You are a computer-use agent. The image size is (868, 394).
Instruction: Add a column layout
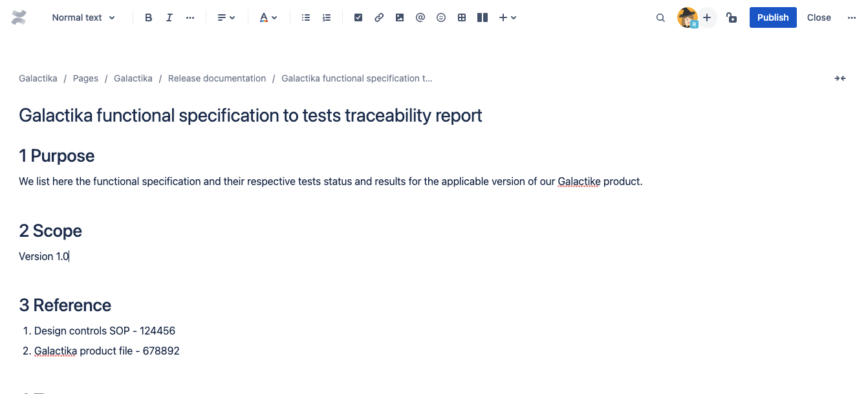(x=483, y=17)
